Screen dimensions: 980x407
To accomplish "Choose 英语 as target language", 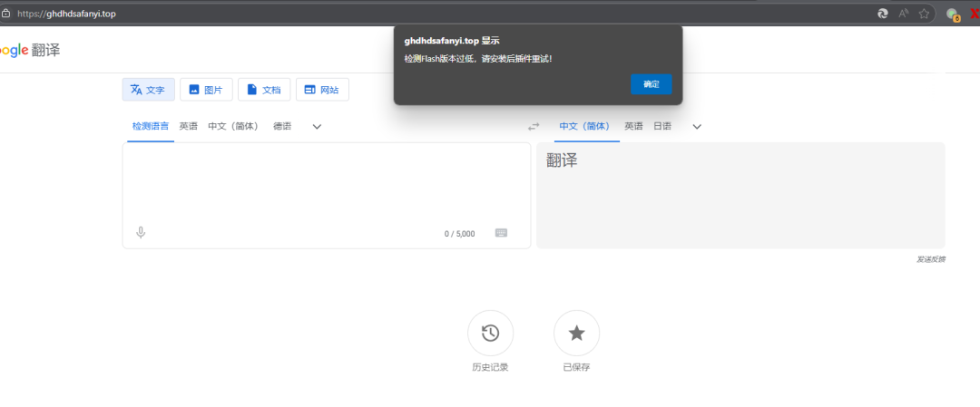I will (633, 127).
